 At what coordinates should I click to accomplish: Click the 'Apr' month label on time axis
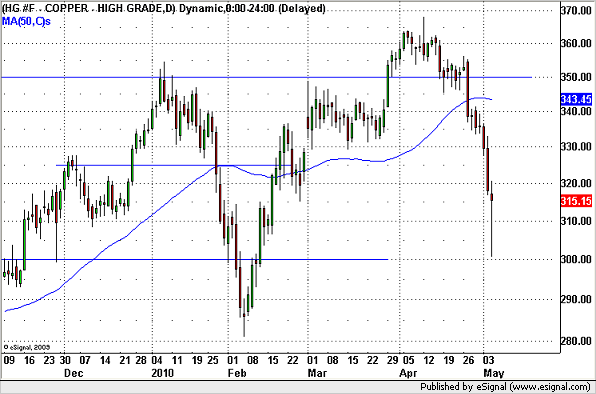[x=408, y=373]
